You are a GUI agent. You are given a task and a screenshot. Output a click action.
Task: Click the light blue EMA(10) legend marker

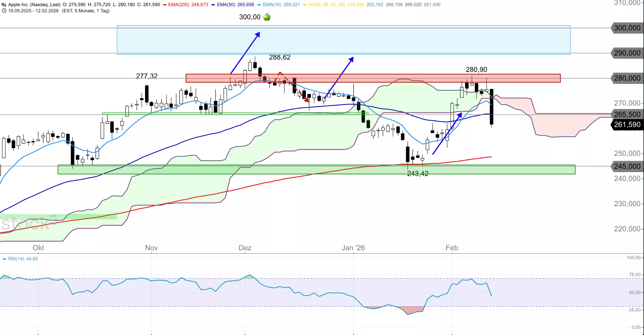click(259, 5)
